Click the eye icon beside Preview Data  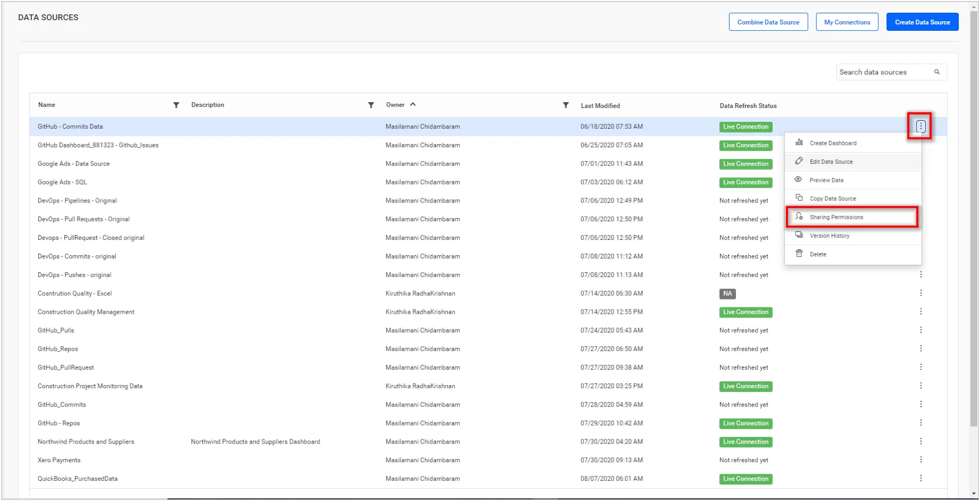click(799, 180)
